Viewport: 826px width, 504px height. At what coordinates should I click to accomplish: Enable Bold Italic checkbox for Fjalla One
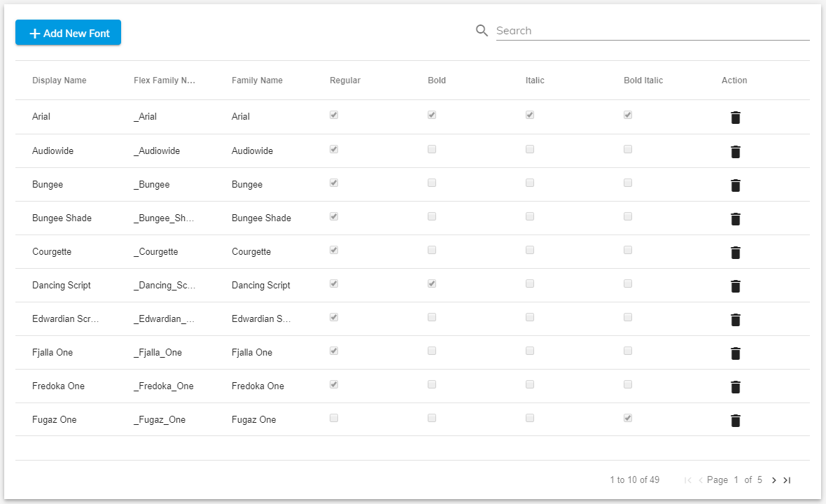tap(628, 351)
